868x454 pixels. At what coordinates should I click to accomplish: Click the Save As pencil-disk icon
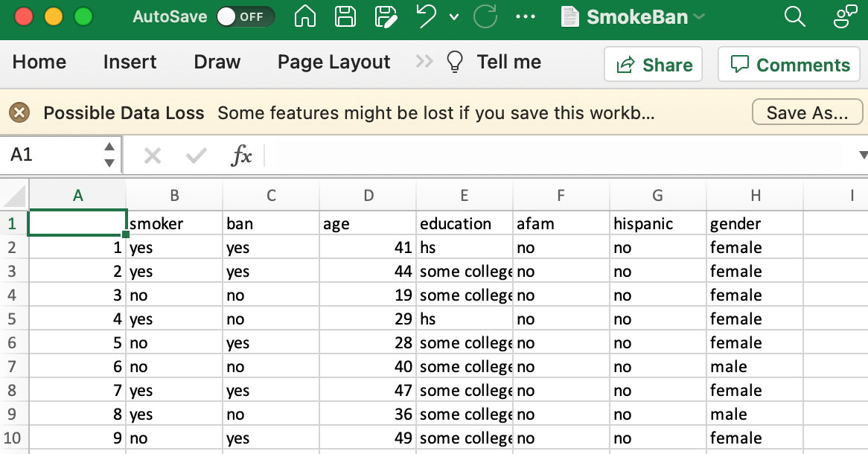coord(386,16)
